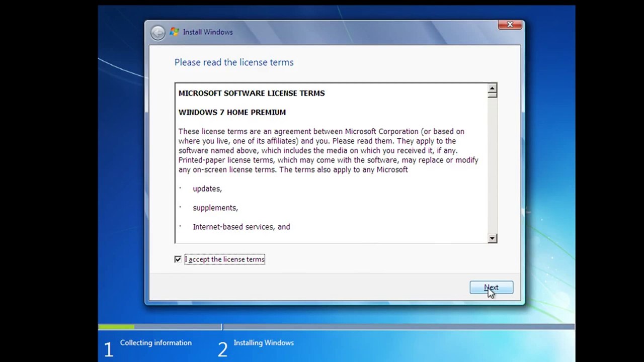Click the 'supplements,' bullet item

click(x=215, y=208)
